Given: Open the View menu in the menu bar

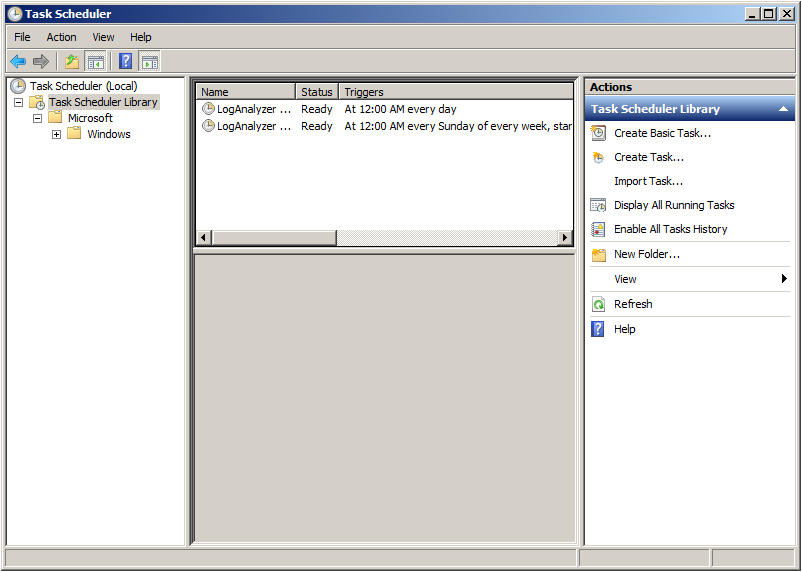Looking at the screenshot, I should (103, 37).
